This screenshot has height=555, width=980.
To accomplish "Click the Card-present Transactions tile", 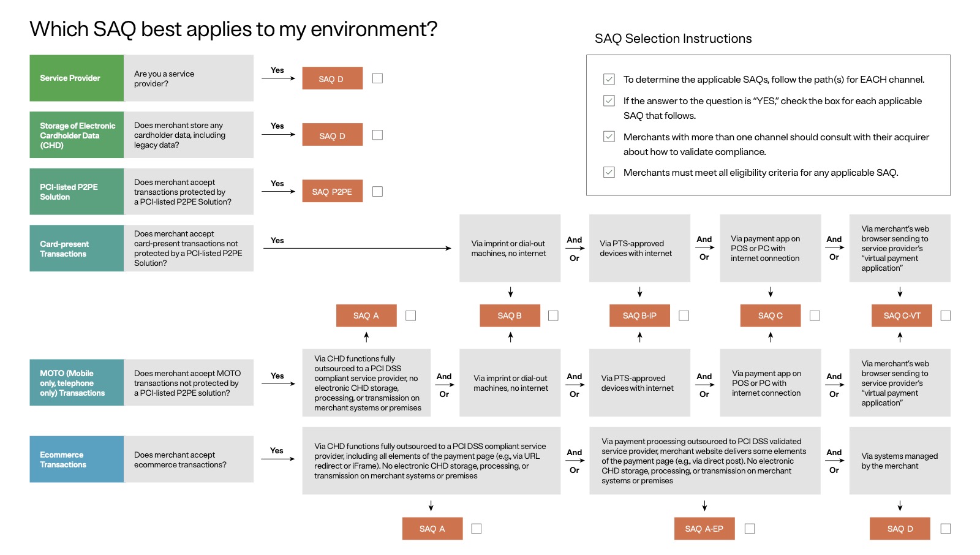I will click(77, 248).
